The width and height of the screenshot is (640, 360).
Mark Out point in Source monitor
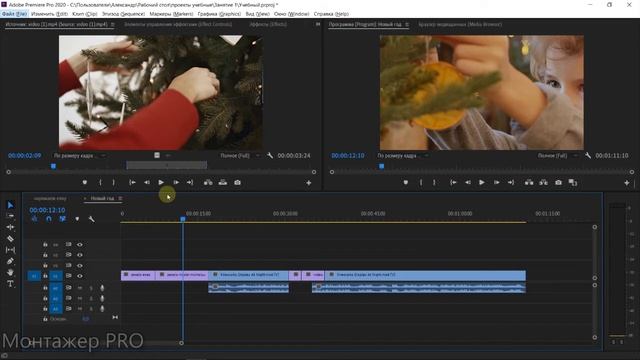point(113,182)
